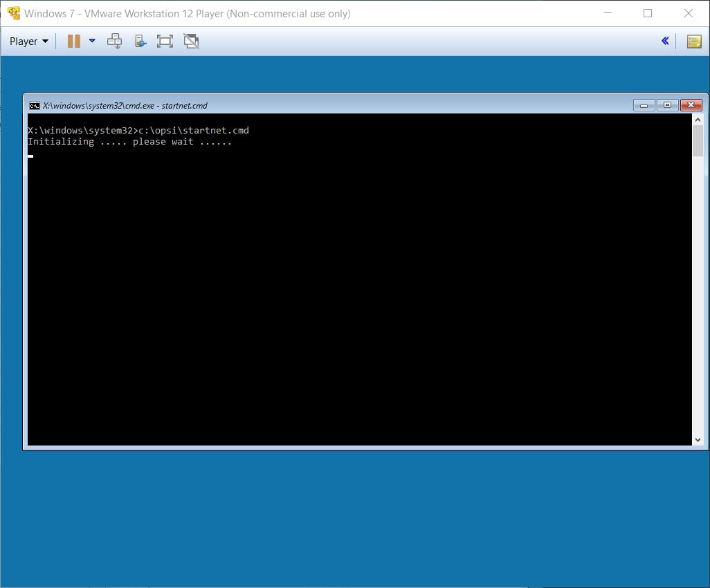Close the VMware Player window
Screen dimensions: 710x588
pyautogui.click(x=689, y=13)
